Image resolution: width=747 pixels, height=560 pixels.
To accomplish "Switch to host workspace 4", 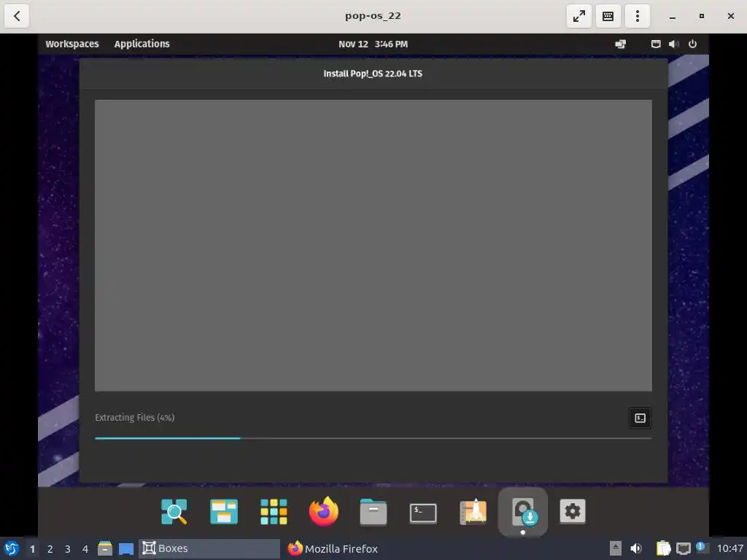I will point(85,549).
